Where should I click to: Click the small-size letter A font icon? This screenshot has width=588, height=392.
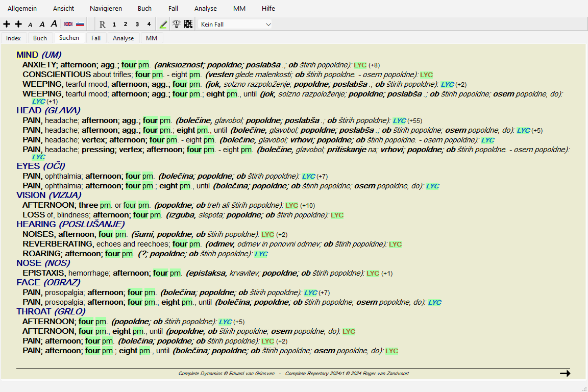tap(30, 24)
